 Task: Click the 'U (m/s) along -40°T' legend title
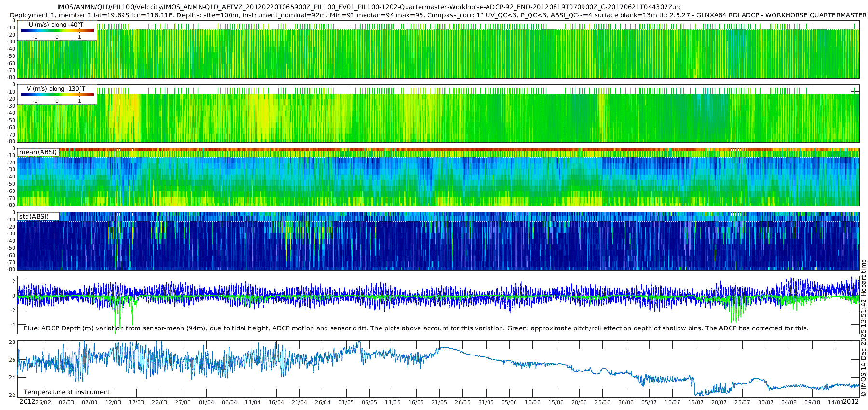pyautogui.click(x=56, y=24)
